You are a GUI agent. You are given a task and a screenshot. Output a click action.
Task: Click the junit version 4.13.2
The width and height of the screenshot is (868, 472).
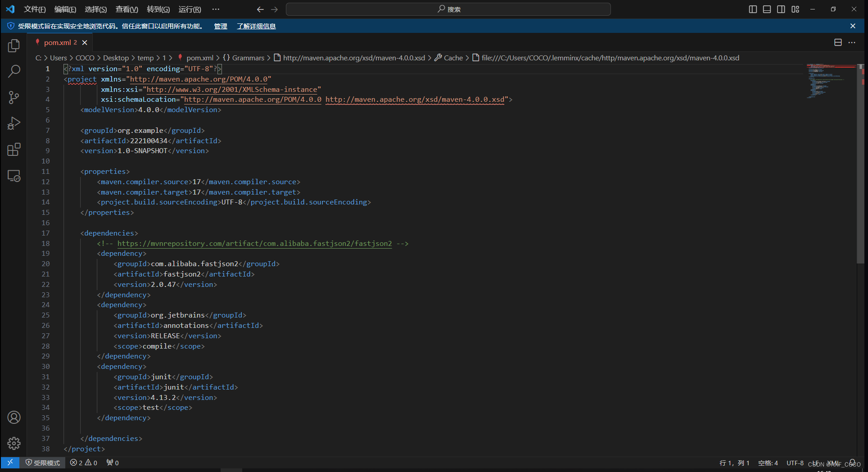pos(163,397)
